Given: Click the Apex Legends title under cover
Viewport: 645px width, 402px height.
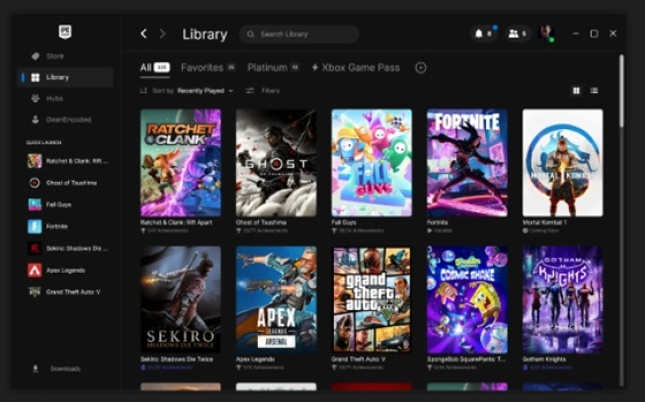Looking at the screenshot, I should click(255, 359).
